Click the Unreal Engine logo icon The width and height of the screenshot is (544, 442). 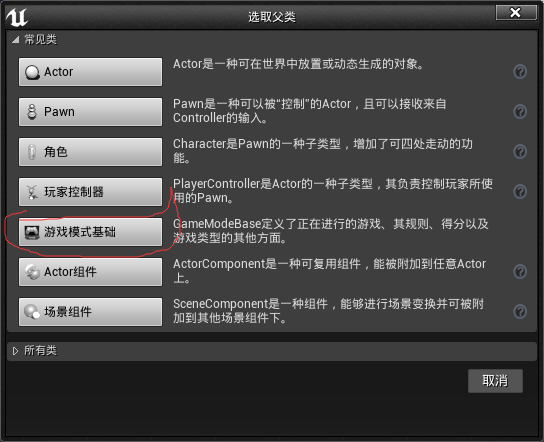(x=17, y=17)
